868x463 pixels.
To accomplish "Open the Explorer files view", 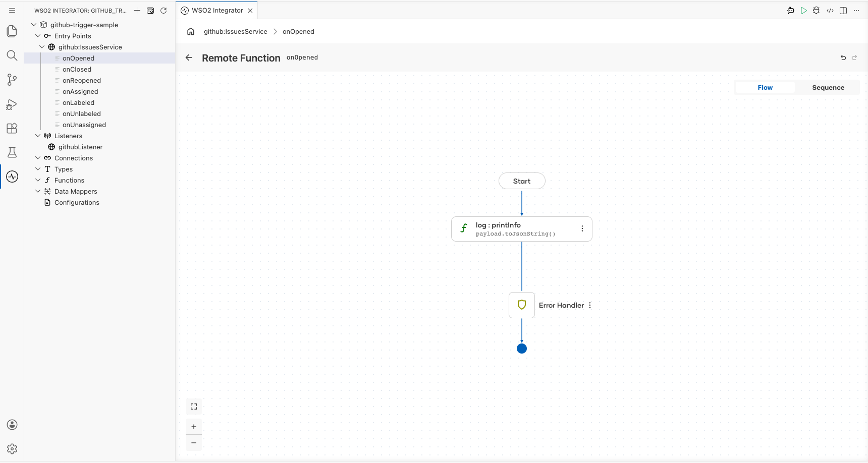I will coord(12,31).
